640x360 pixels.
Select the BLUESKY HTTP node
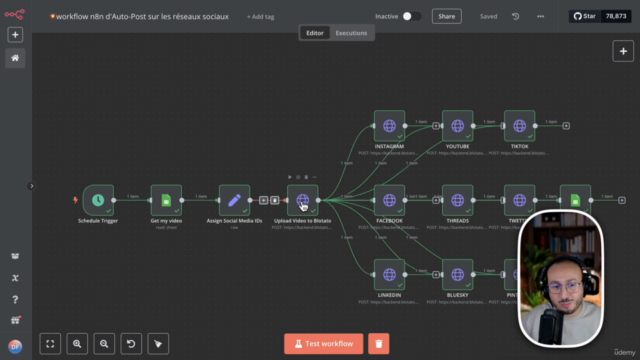pyautogui.click(x=458, y=274)
